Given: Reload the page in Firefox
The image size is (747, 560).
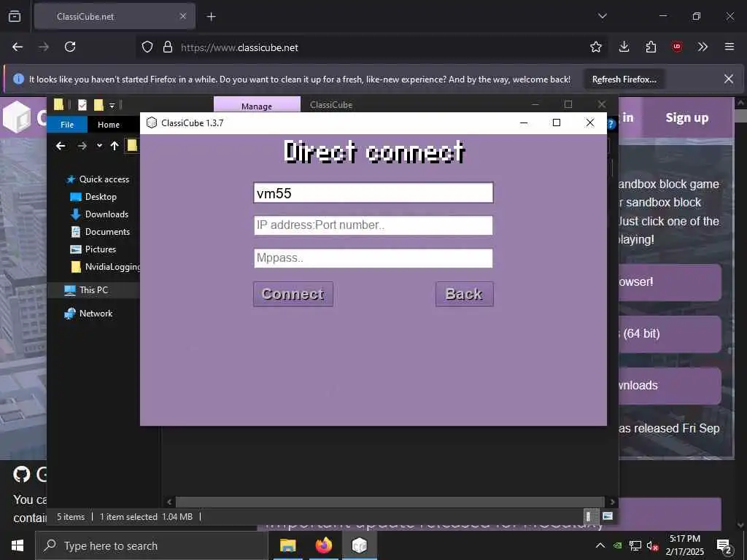Looking at the screenshot, I should click(70, 47).
